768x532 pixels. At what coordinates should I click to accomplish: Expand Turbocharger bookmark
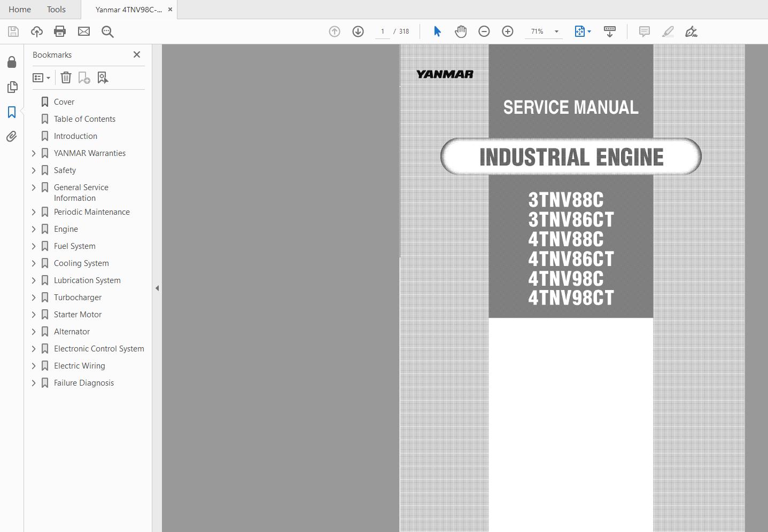coord(34,298)
